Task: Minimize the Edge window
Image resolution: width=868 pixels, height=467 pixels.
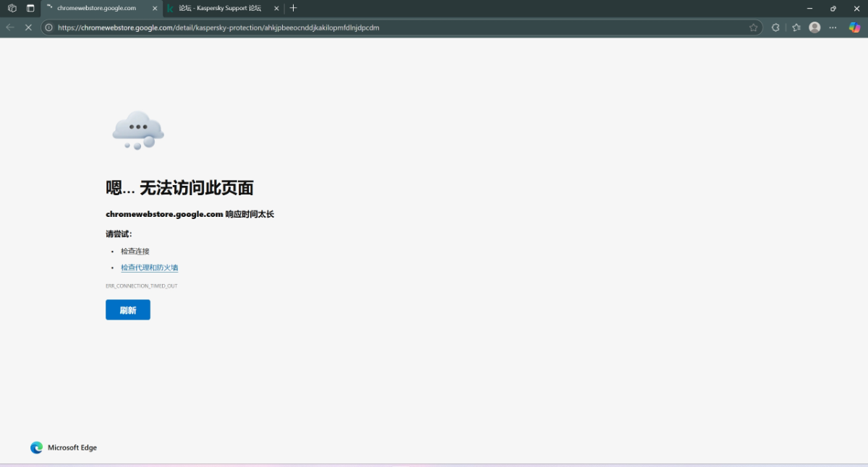Action: click(x=809, y=8)
